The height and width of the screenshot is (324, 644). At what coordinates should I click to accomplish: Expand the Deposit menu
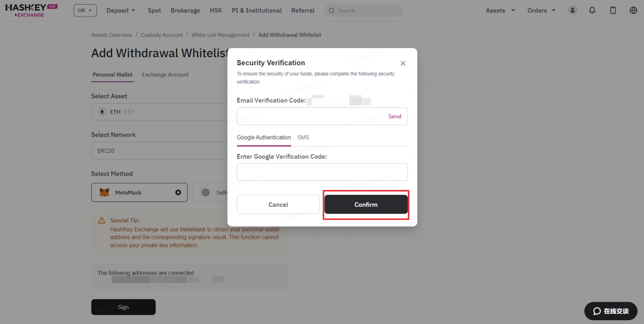pyautogui.click(x=121, y=11)
